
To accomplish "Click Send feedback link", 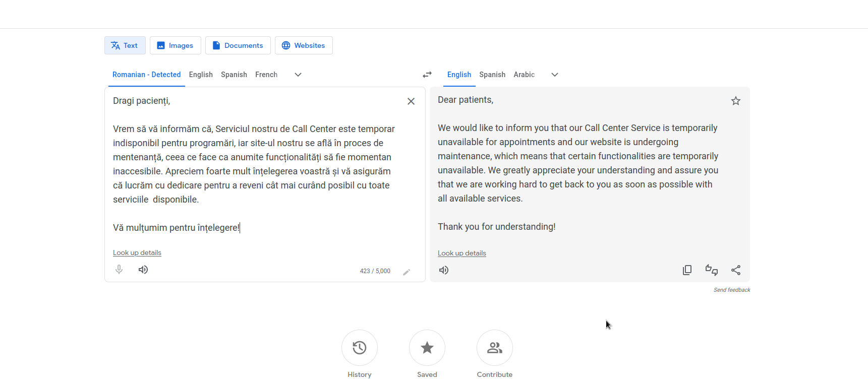I will tap(732, 290).
